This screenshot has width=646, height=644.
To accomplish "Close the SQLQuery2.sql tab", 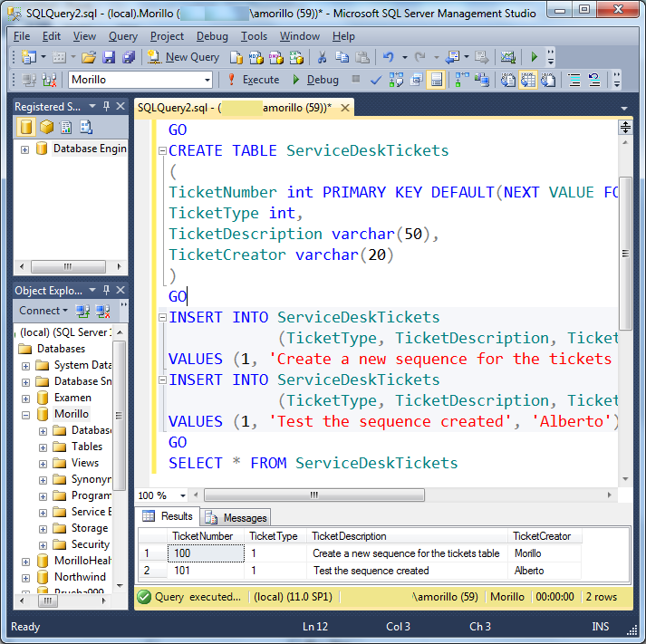I will pos(345,108).
